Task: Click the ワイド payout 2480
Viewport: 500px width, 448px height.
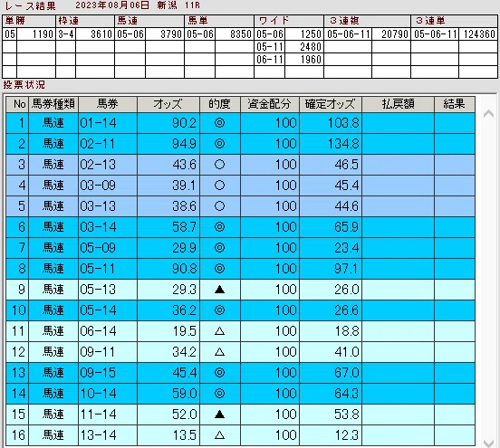Action: pos(311,47)
